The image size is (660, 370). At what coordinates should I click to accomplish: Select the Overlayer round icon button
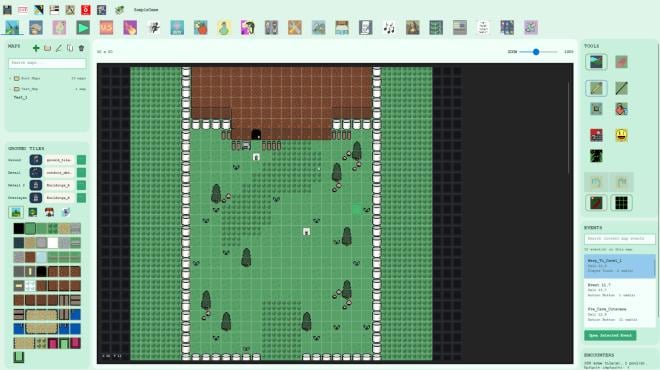[x=36, y=198]
